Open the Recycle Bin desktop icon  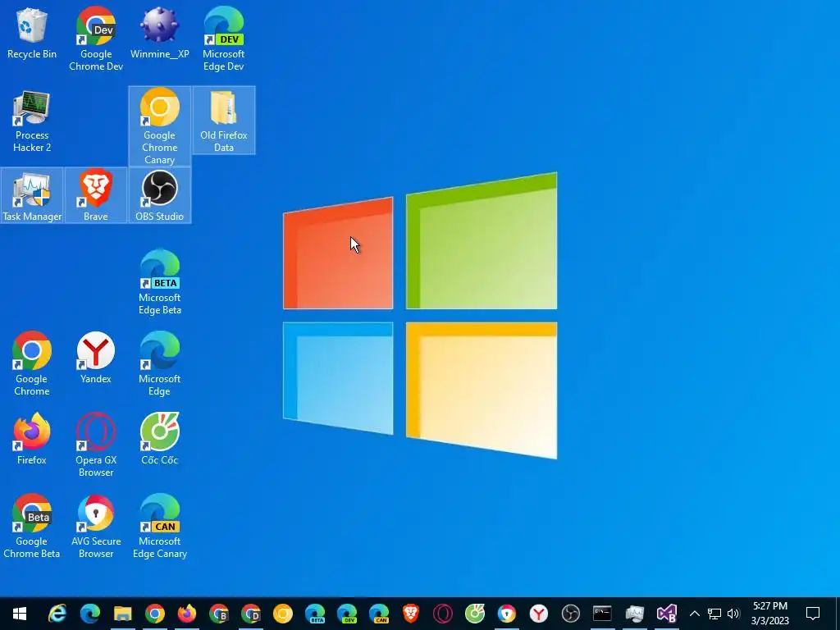point(32,33)
